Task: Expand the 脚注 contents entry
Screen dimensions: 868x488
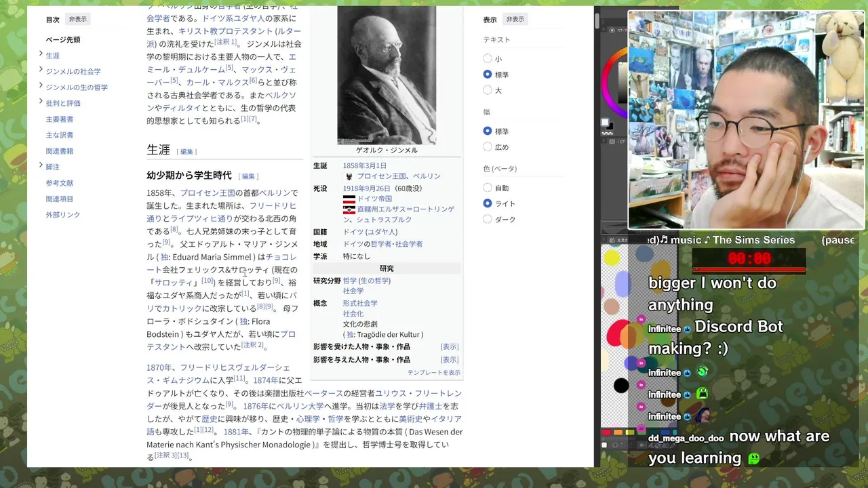Action: coord(41,166)
